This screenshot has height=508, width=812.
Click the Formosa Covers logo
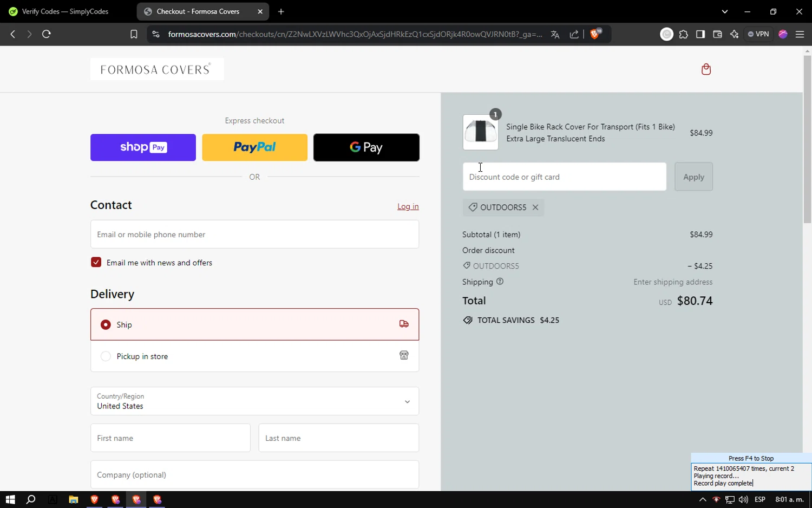click(x=157, y=69)
